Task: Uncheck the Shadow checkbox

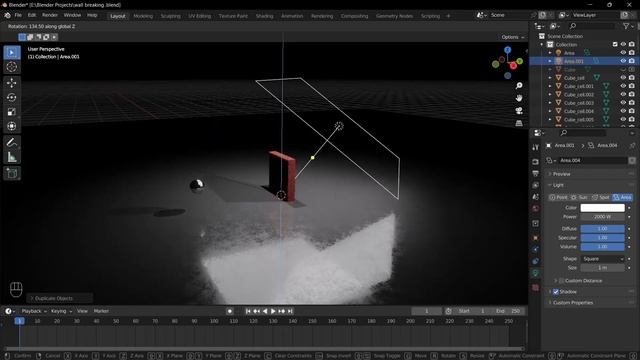Action: pyautogui.click(x=556, y=291)
